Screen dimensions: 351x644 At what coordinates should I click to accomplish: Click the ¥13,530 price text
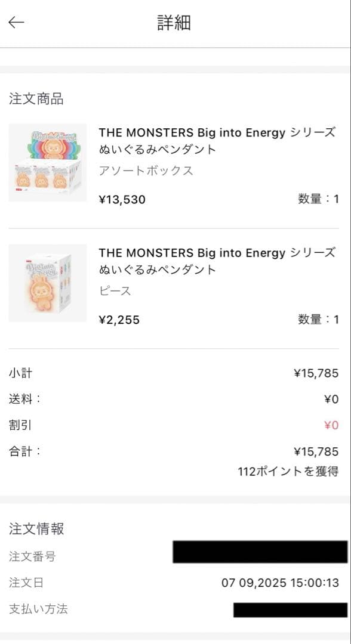(x=119, y=199)
